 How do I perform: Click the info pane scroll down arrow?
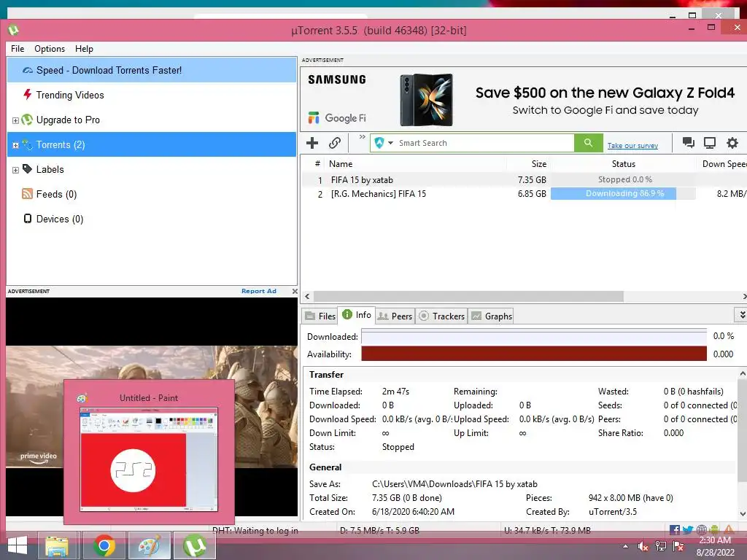(x=742, y=514)
